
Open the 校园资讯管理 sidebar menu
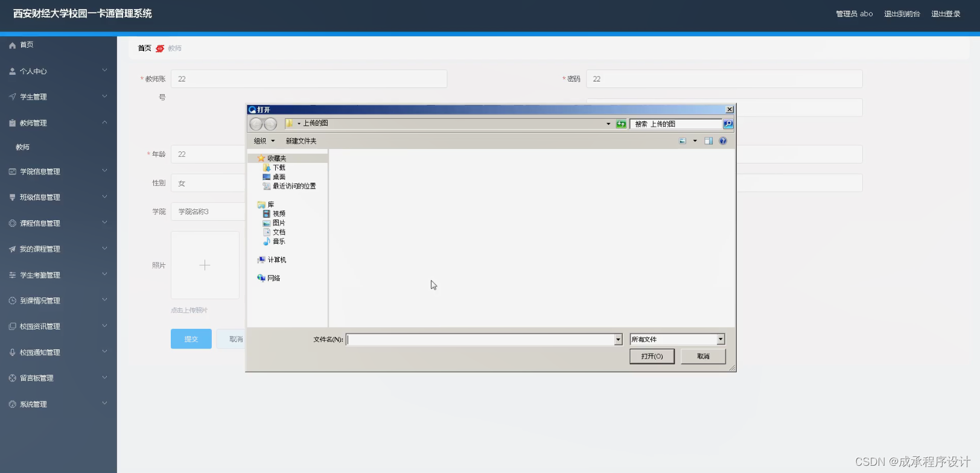click(59, 326)
